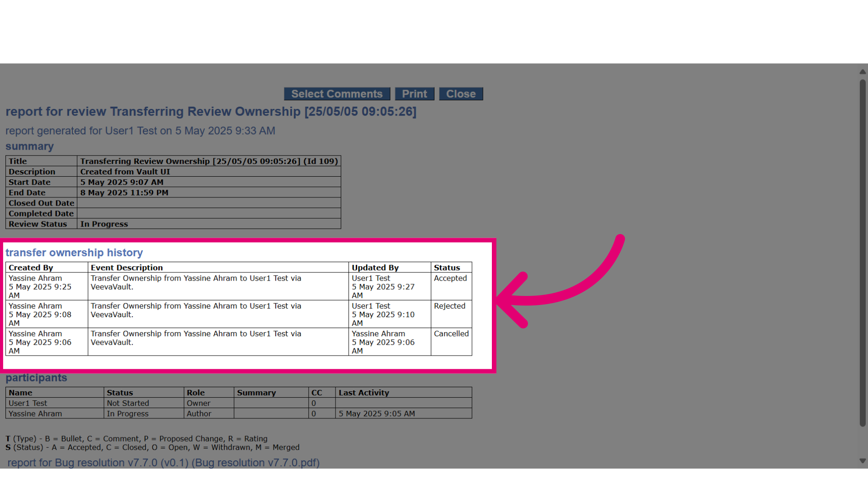868x488 pixels.
Task: Click the Print button
Action: [x=415, y=94]
